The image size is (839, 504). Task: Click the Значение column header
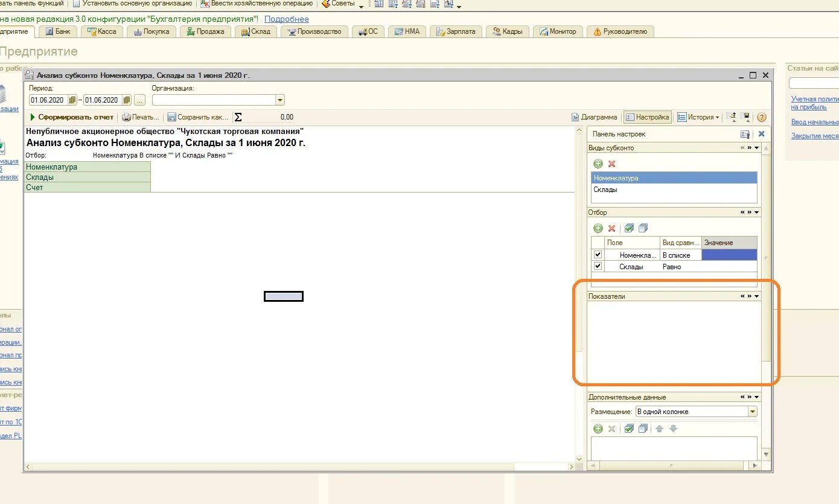pyautogui.click(x=729, y=243)
